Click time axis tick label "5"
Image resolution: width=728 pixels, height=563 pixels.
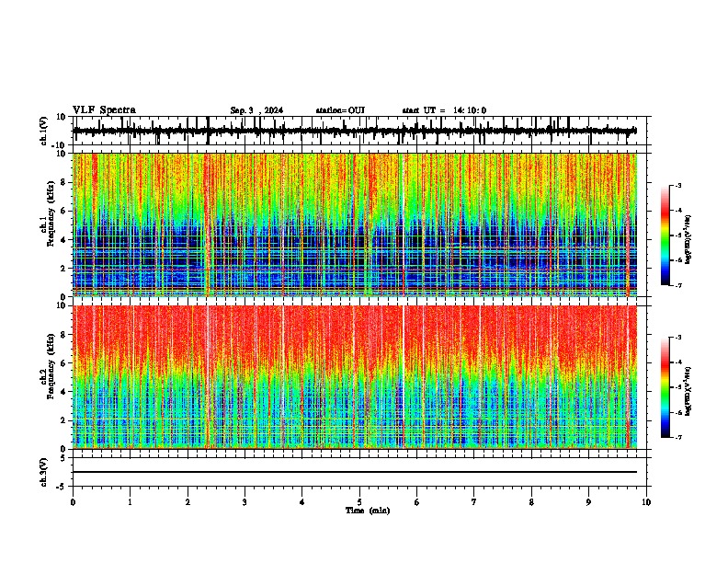click(359, 502)
